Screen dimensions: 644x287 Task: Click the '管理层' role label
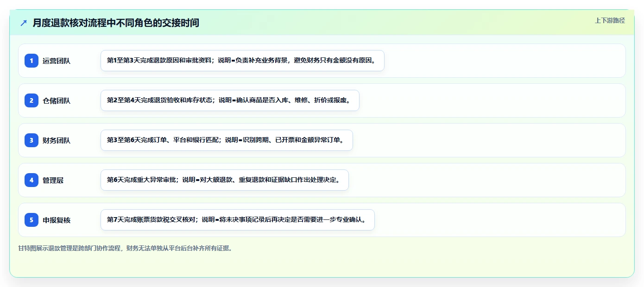53,180
